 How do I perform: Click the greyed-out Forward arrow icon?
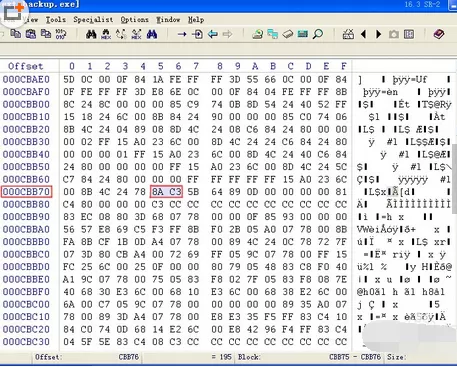tap(227, 34)
